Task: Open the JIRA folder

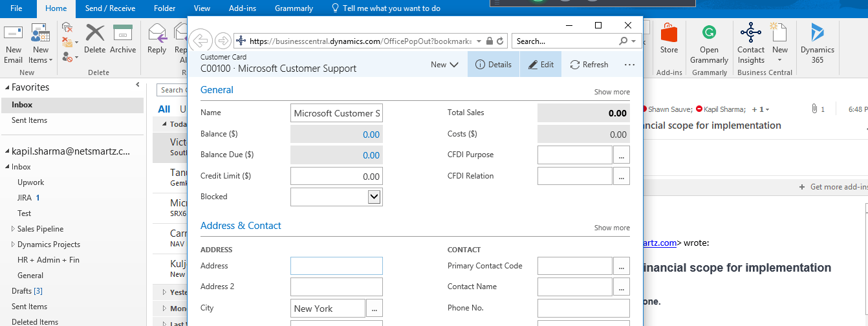Action: pos(24,198)
